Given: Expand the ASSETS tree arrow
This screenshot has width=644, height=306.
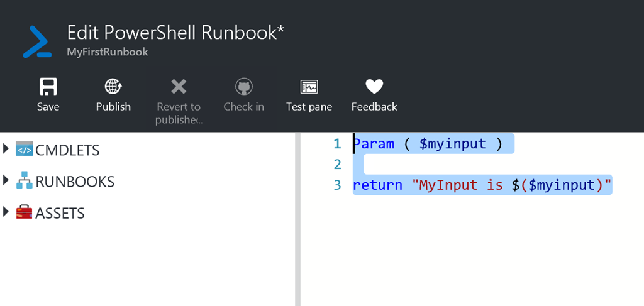Looking at the screenshot, I should [x=6, y=212].
